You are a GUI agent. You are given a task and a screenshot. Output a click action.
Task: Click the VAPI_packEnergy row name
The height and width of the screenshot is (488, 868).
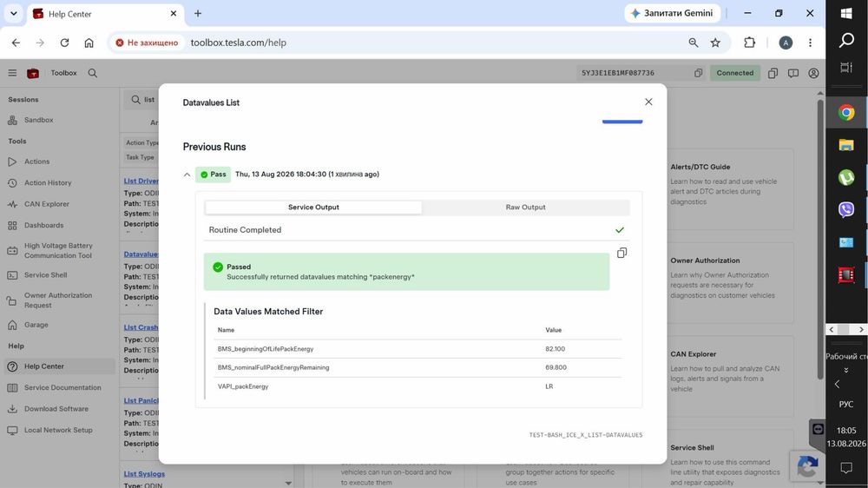tap(243, 386)
